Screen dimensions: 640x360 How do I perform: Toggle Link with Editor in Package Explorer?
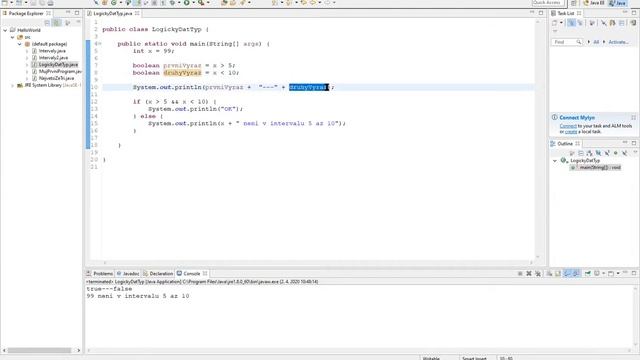[x=57, y=22]
